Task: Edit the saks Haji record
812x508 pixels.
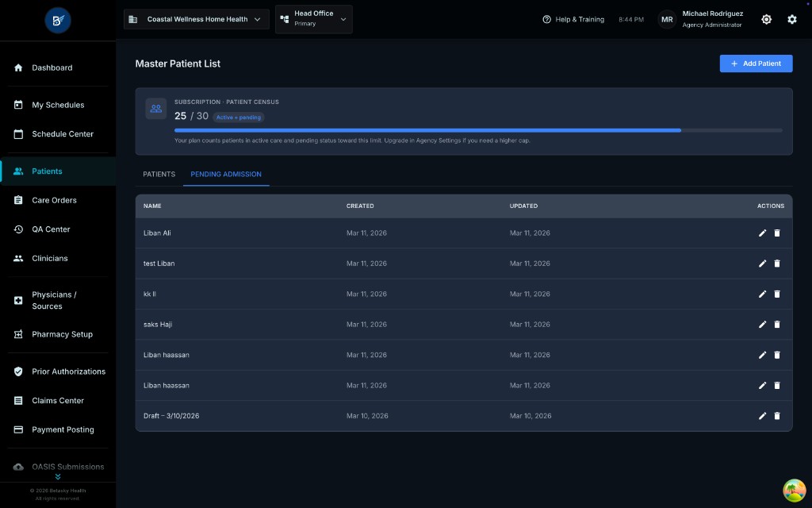Action: tap(762, 324)
